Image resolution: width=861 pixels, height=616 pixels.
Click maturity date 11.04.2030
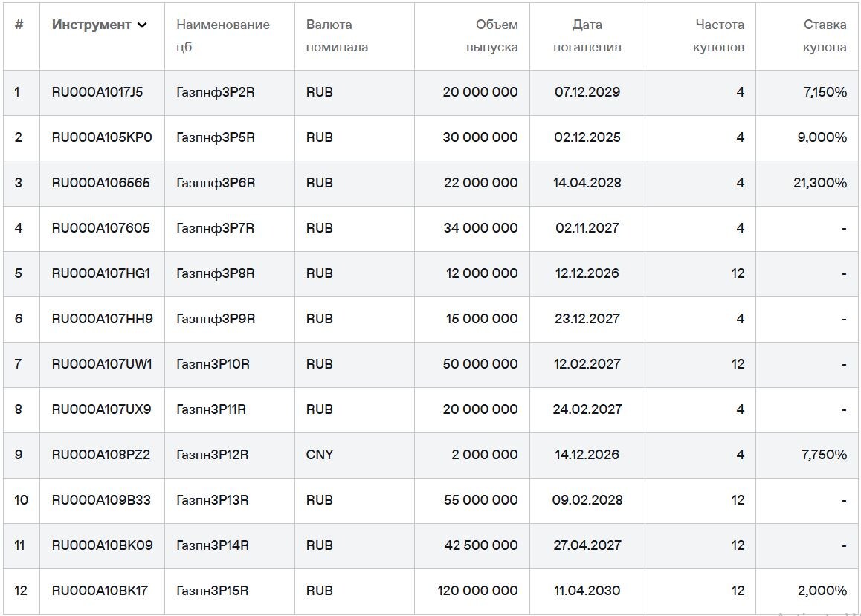pyautogui.click(x=587, y=591)
